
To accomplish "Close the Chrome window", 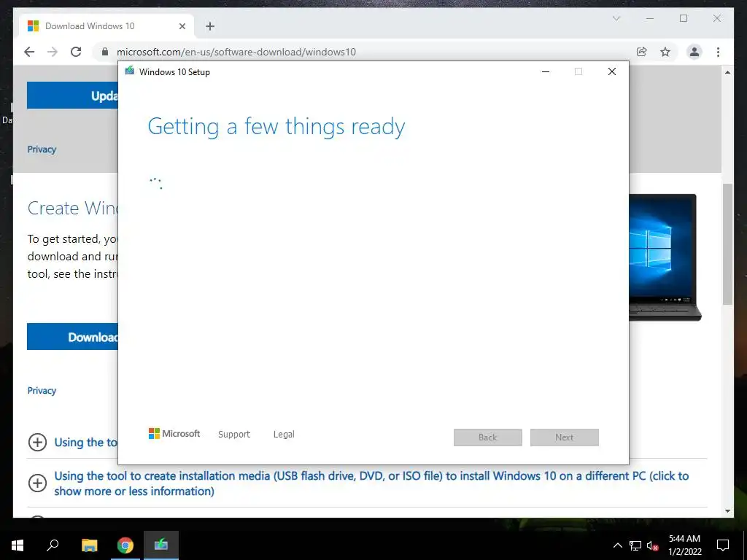I will click(717, 18).
